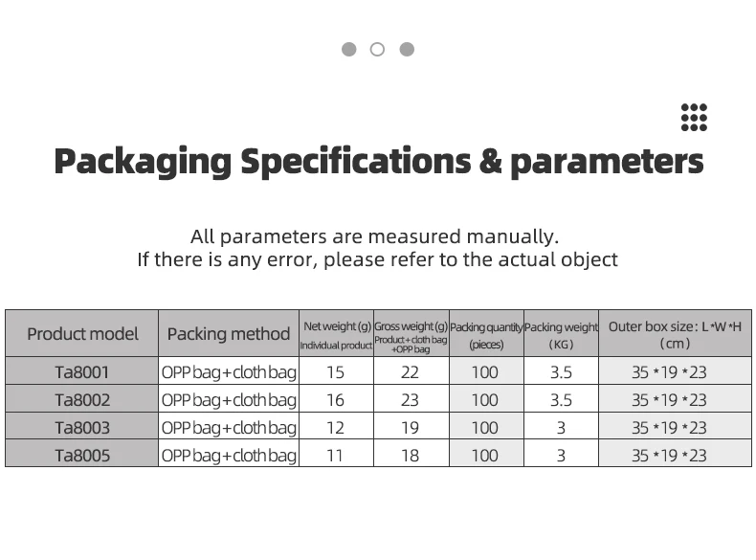The height and width of the screenshot is (560, 756).
Task: Click the Product model column header
Action: tap(82, 334)
